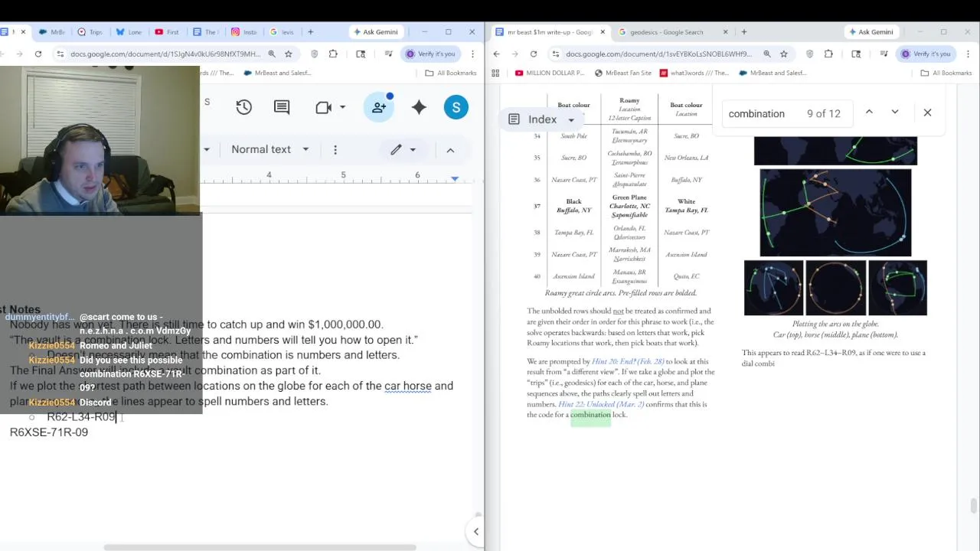This screenshot has height=551, width=980.
Task: Open the Normal text style dropdown
Action: [270, 149]
